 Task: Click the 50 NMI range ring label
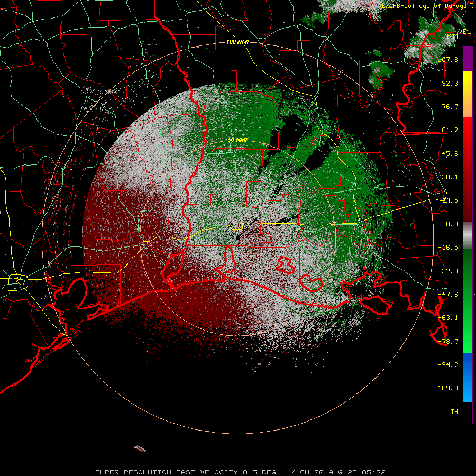[x=237, y=140]
